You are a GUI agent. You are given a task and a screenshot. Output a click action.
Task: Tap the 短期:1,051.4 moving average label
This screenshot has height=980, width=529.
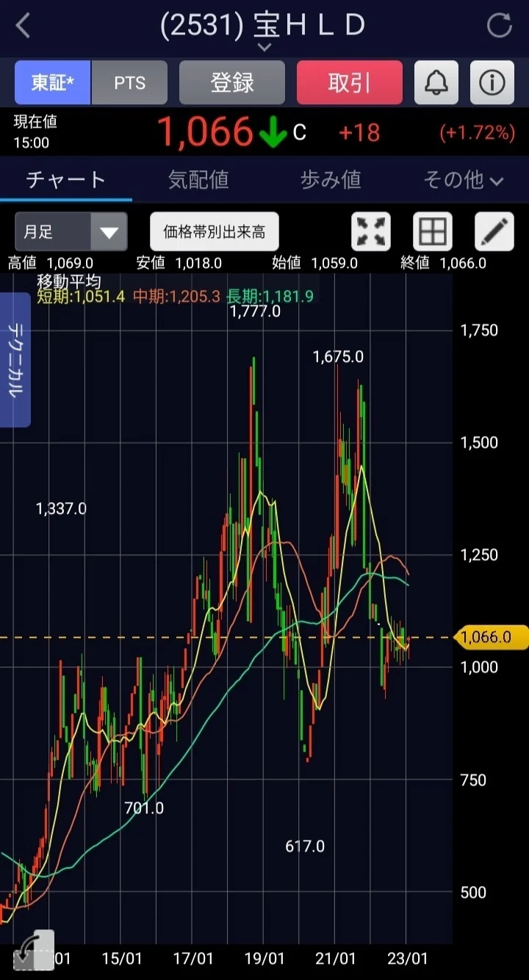click(x=82, y=296)
